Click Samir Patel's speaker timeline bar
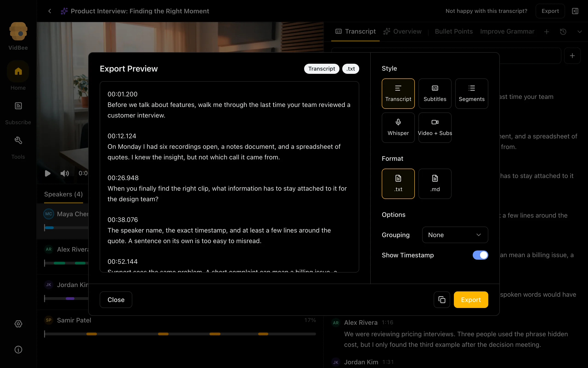The width and height of the screenshot is (588, 368). (180, 334)
